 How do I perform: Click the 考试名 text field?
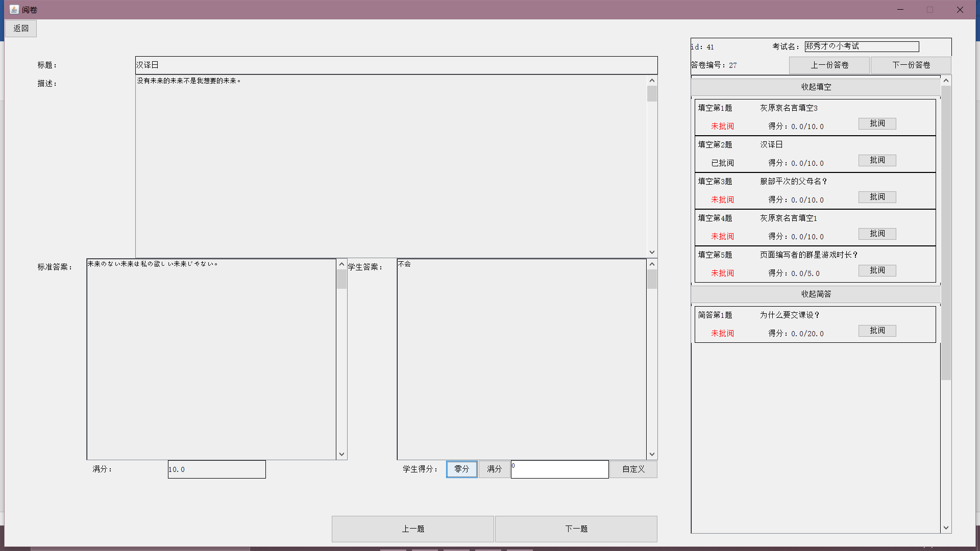(862, 46)
